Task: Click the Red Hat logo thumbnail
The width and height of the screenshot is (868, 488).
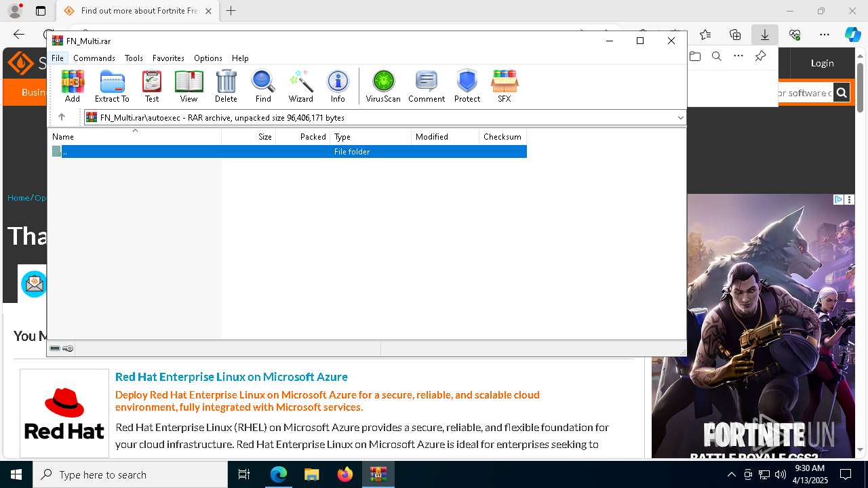Action: click(x=64, y=413)
